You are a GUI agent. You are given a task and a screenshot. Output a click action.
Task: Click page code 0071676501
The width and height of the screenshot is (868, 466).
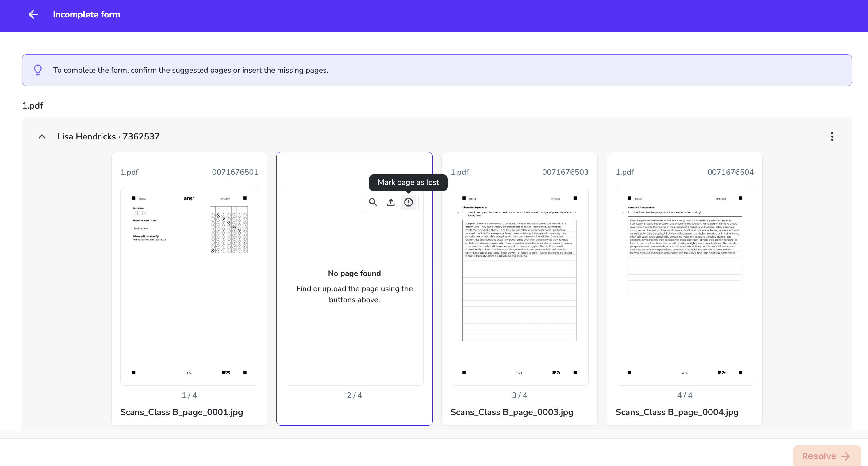coord(235,172)
